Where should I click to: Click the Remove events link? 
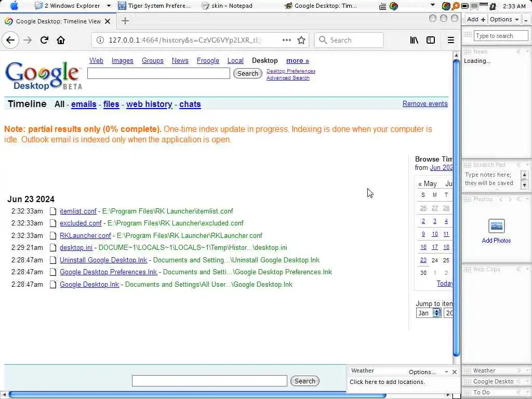[x=425, y=104]
